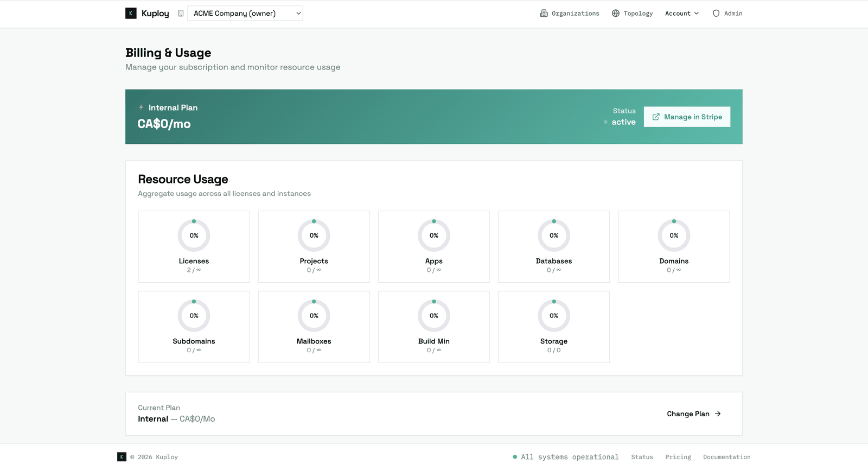Open the Pricing link in footer

pos(678,457)
